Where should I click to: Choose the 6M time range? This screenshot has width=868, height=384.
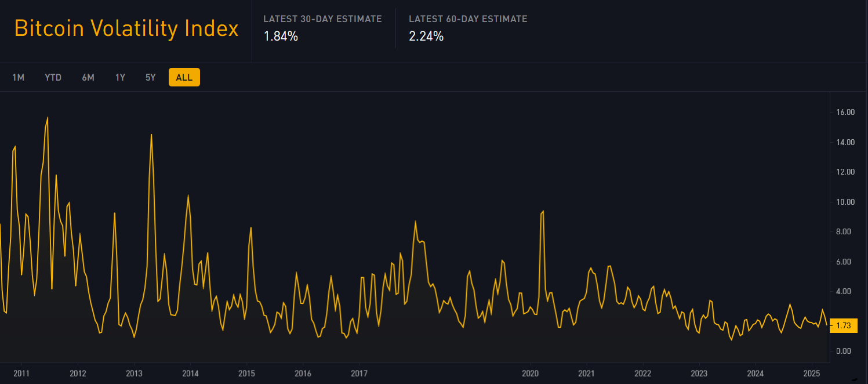[x=88, y=77]
